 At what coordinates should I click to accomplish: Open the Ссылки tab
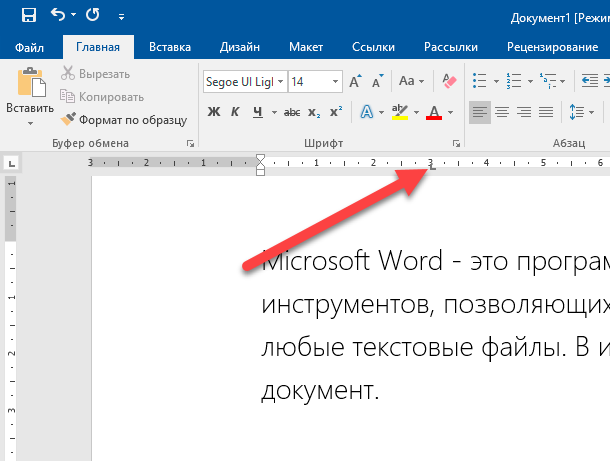pos(373,47)
